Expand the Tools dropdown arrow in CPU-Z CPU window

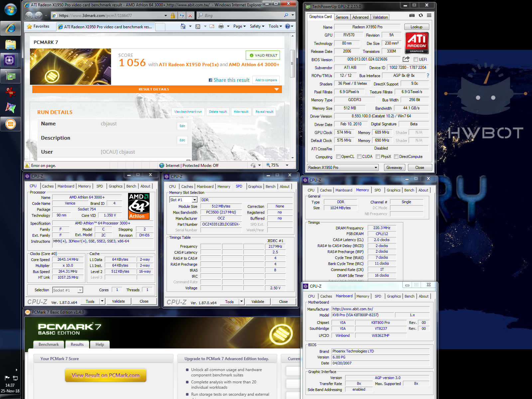click(x=102, y=301)
